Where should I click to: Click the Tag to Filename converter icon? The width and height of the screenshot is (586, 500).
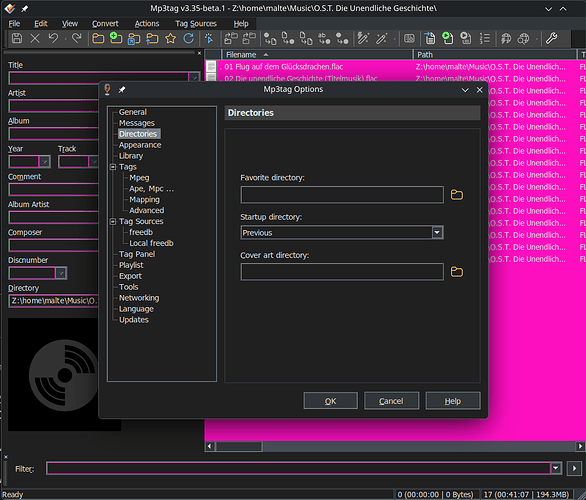[x=270, y=38]
